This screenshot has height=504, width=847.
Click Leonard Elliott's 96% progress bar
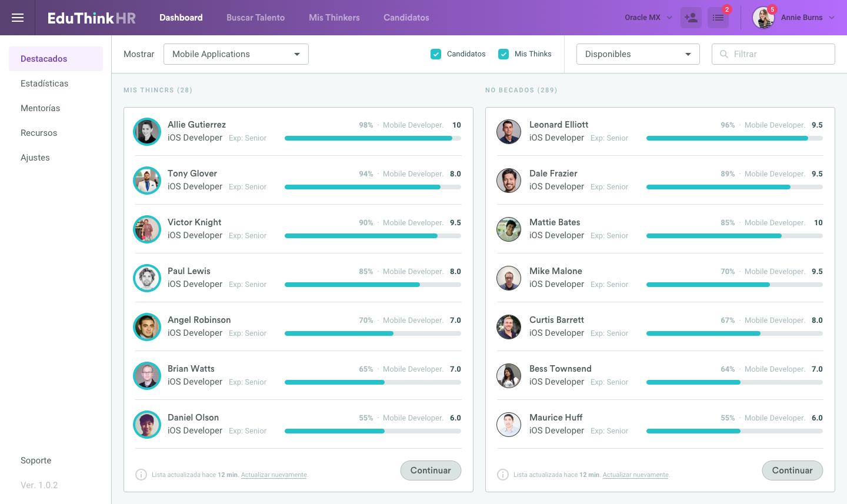[x=735, y=138]
